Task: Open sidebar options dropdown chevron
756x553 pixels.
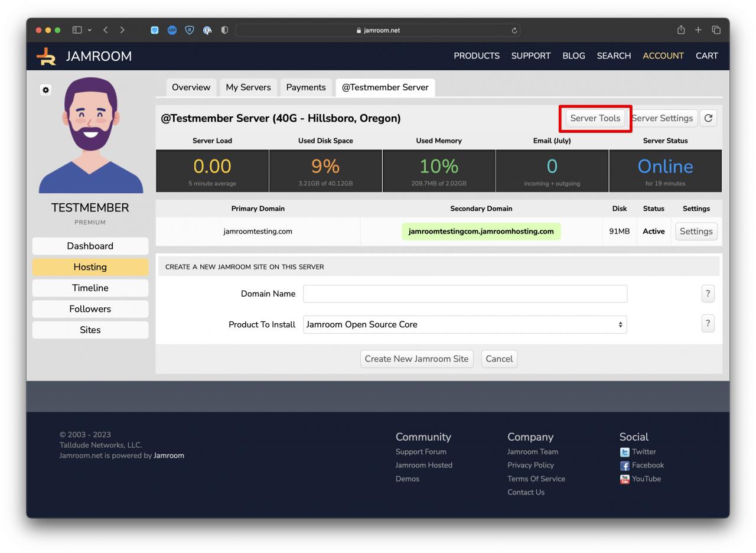Action: point(90,30)
